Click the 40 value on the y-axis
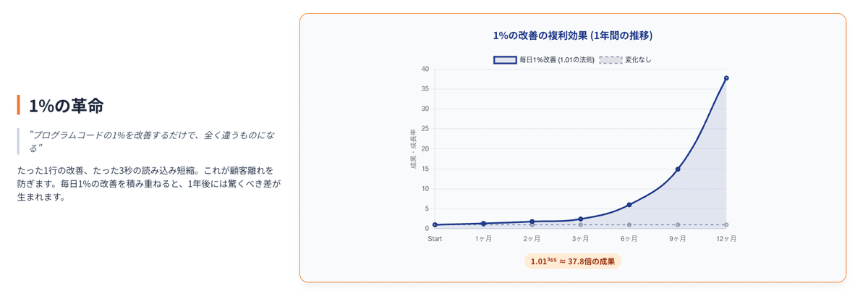This screenshot has width=868, height=299. coord(425,69)
